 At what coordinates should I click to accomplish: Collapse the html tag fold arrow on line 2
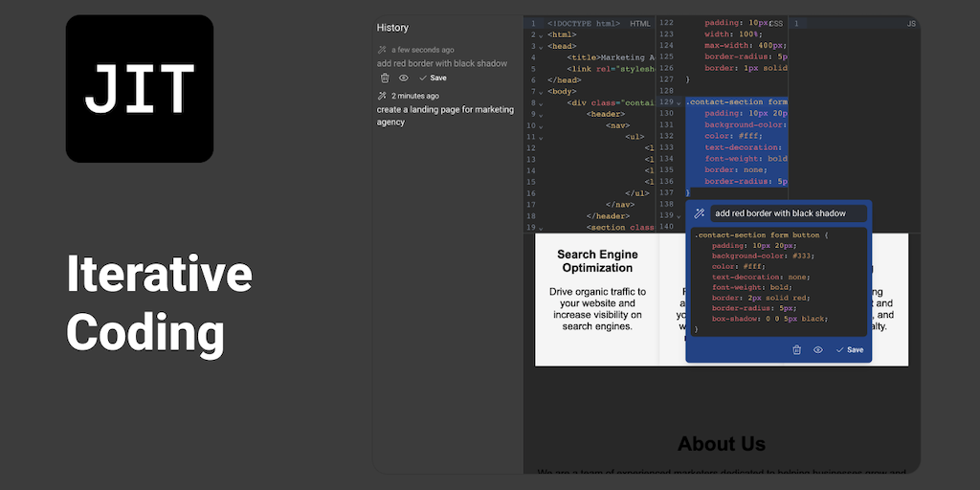pos(541,35)
